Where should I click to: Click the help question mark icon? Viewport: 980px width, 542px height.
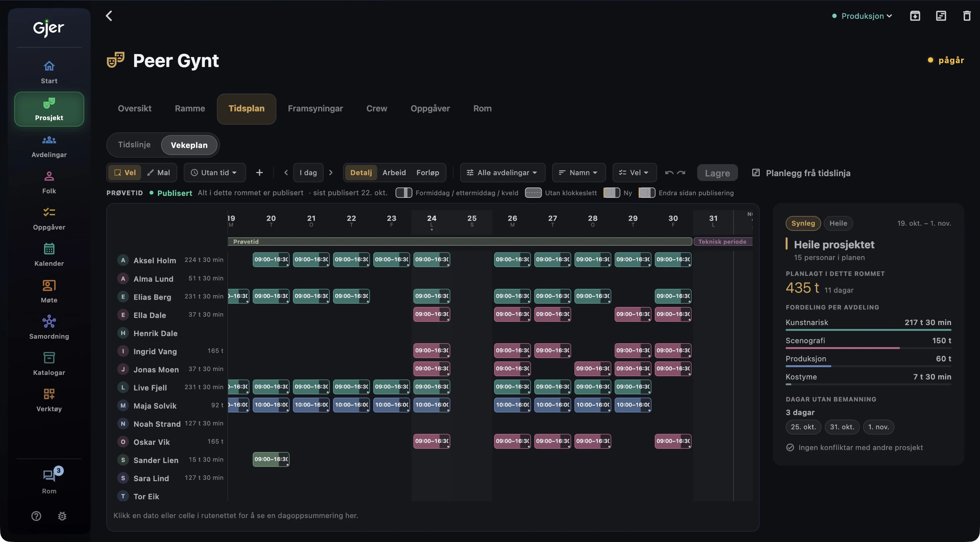(x=36, y=516)
